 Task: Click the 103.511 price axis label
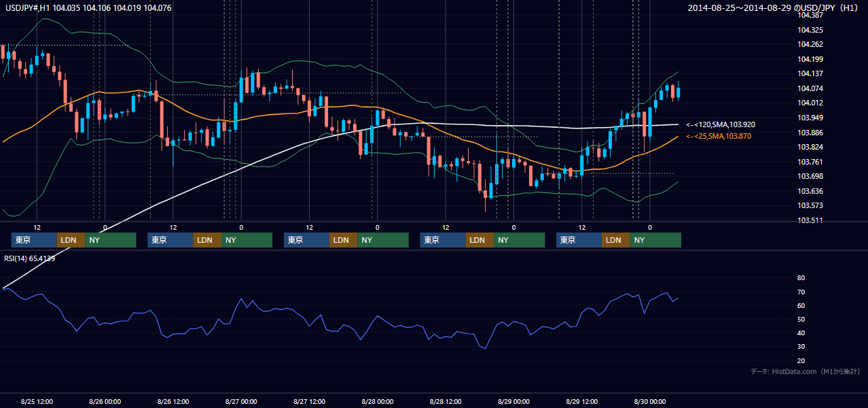coord(810,220)
